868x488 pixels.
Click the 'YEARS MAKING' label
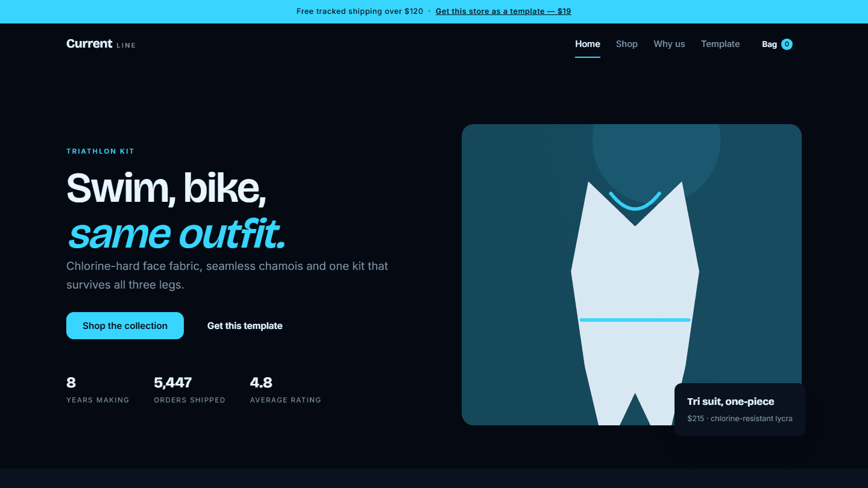(x=98, y=400)
